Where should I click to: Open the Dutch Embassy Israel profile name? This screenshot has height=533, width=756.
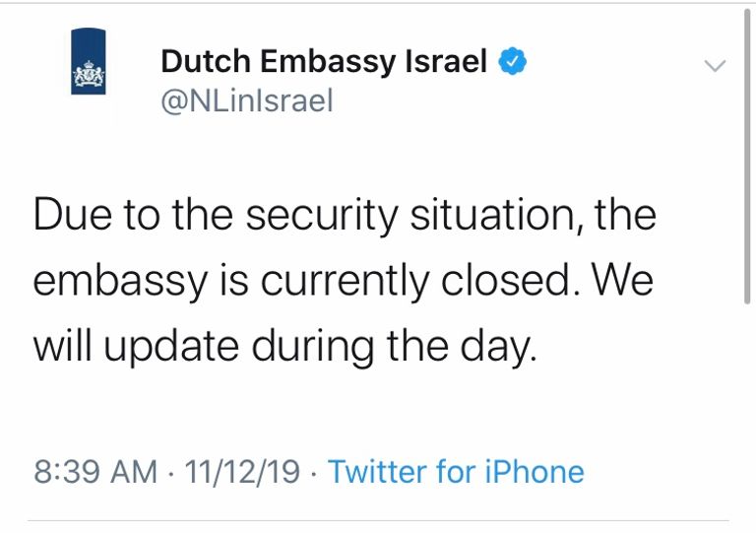tap(324, 62)
